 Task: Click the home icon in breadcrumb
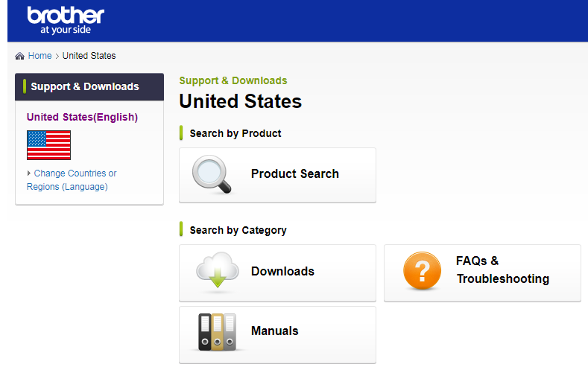click(x=19, y=56)
